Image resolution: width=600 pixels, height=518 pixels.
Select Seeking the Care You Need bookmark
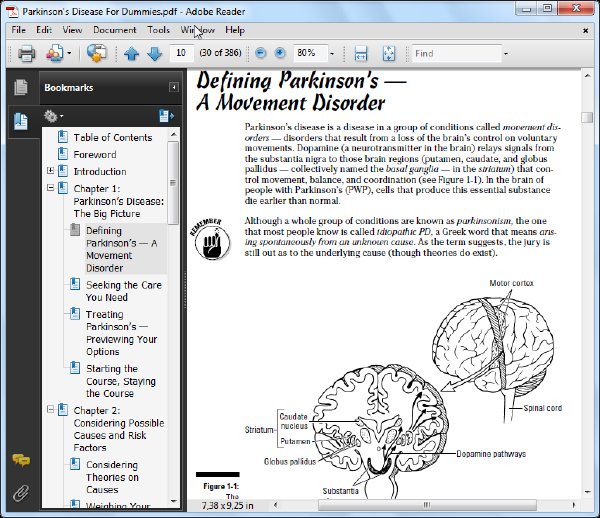pyautogui.click(x=124, y=291)
